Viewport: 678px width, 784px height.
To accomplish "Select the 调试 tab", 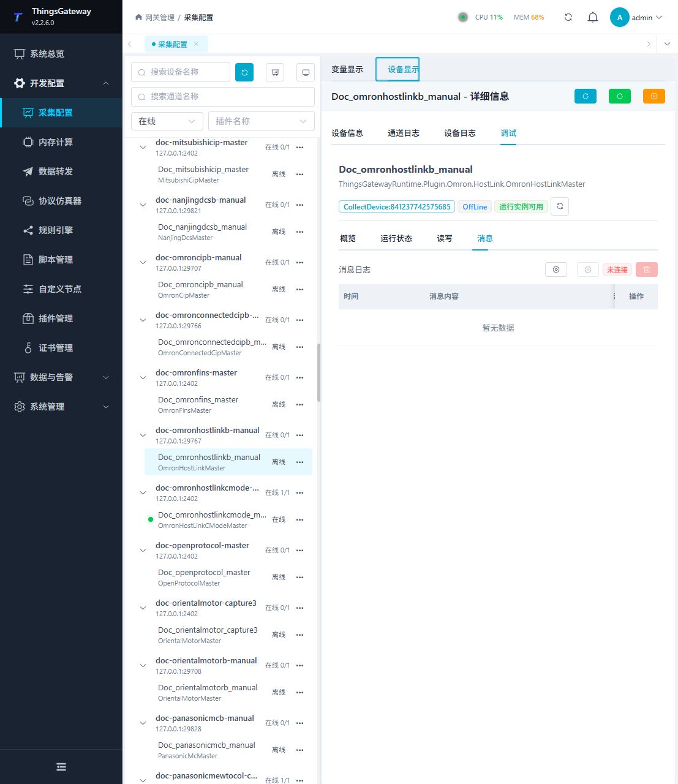I will tap(508, 133).
